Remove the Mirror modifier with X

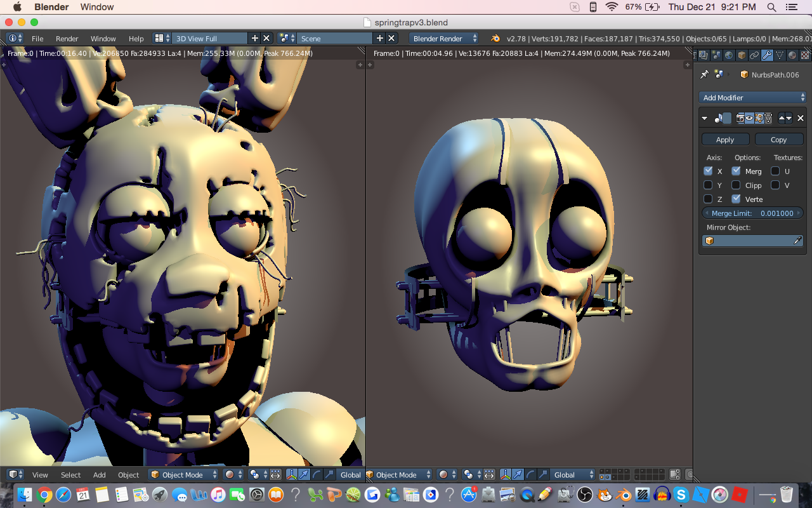(x=801, y=118)
